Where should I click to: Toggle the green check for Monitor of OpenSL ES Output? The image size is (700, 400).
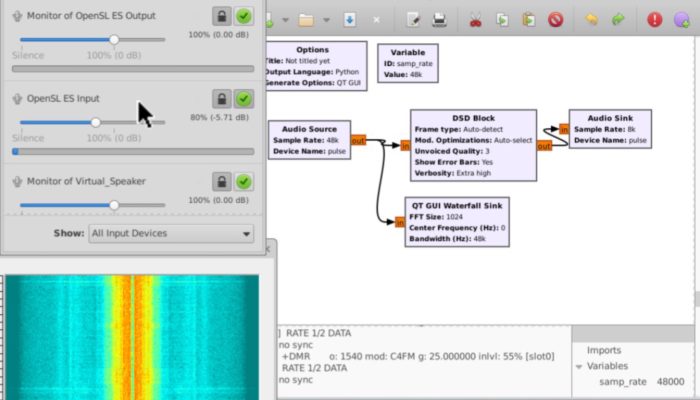244,17
